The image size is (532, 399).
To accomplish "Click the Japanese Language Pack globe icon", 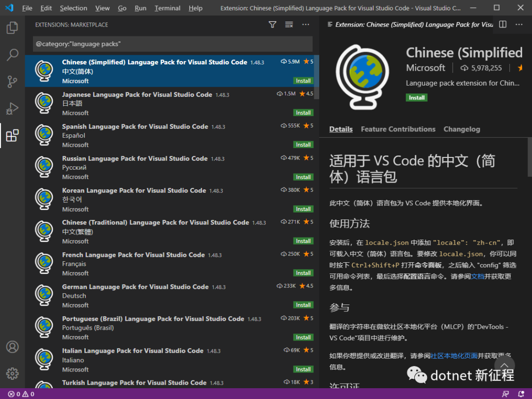I will [44, 103].
